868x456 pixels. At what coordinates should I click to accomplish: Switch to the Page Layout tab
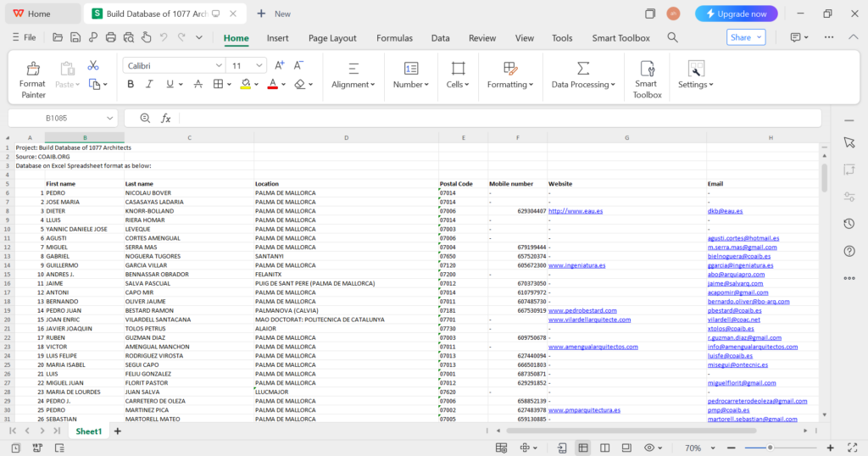pos(332,38)
